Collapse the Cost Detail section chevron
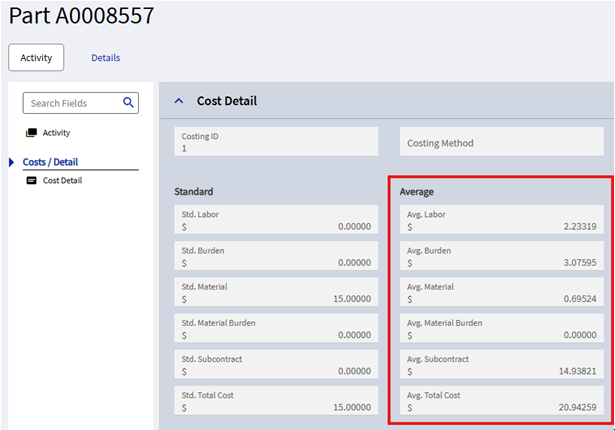Screen dimensions: 615x430 point(179,101)
